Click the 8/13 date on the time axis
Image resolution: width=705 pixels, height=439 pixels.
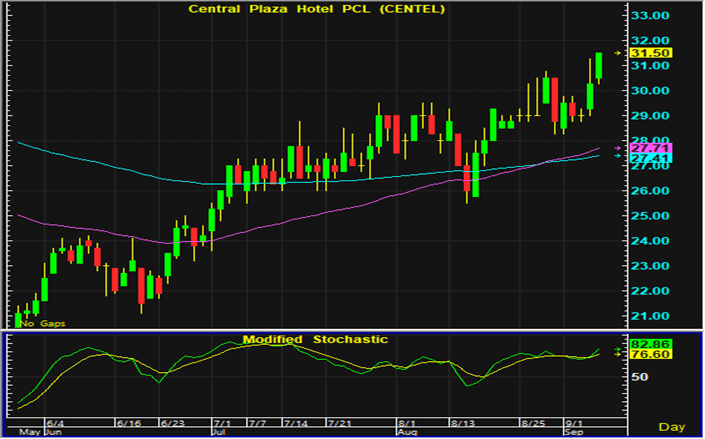coord(461,424)
